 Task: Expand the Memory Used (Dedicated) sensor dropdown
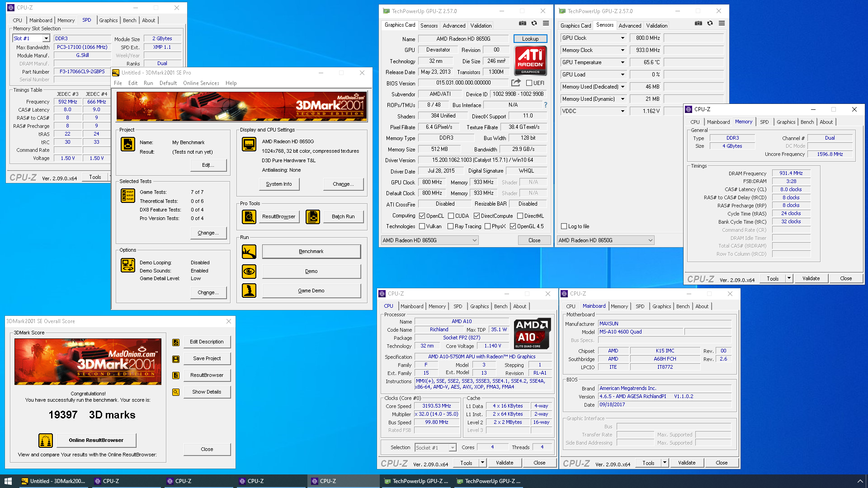pos(623,87)
